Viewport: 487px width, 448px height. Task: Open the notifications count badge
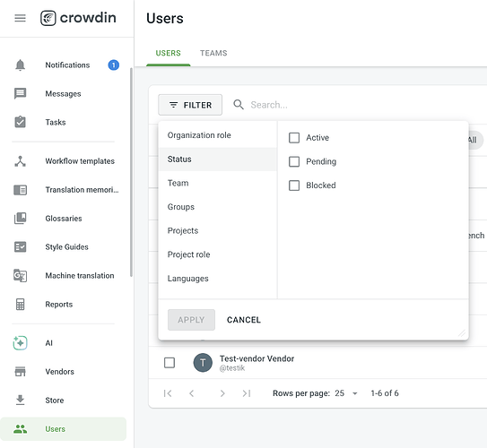(x=113, y=65)
